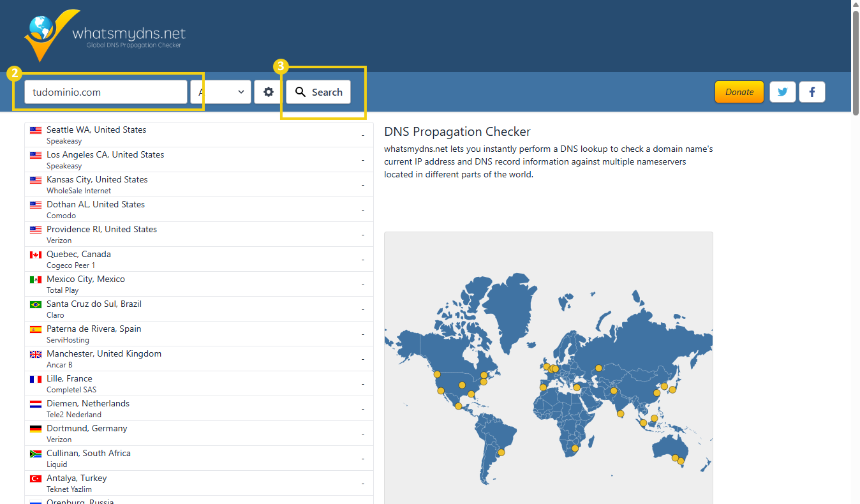Click the South Africa flag beside Cullinan
This screenshot has height=504, width=860.
click(36, 454)
